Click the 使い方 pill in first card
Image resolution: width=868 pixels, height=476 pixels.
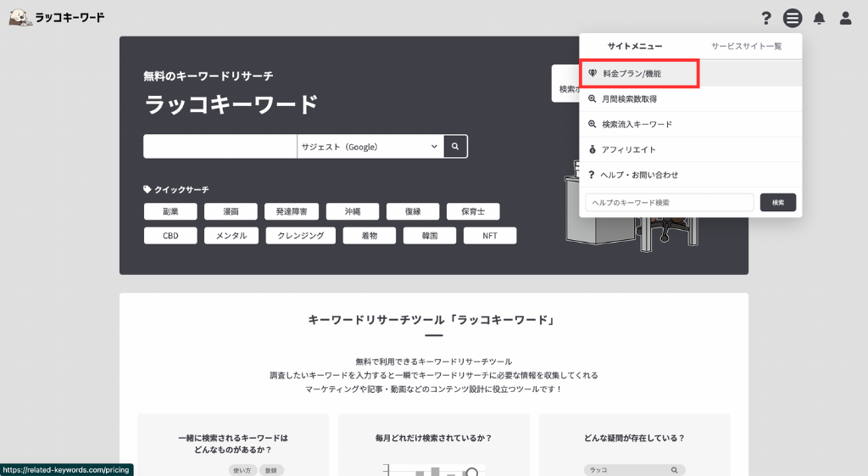(x=242, y=470)
